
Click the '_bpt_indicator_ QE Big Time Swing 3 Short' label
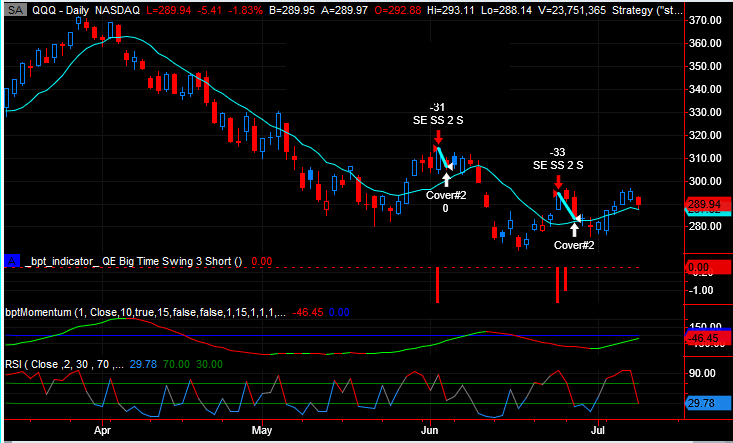point(134,261)
